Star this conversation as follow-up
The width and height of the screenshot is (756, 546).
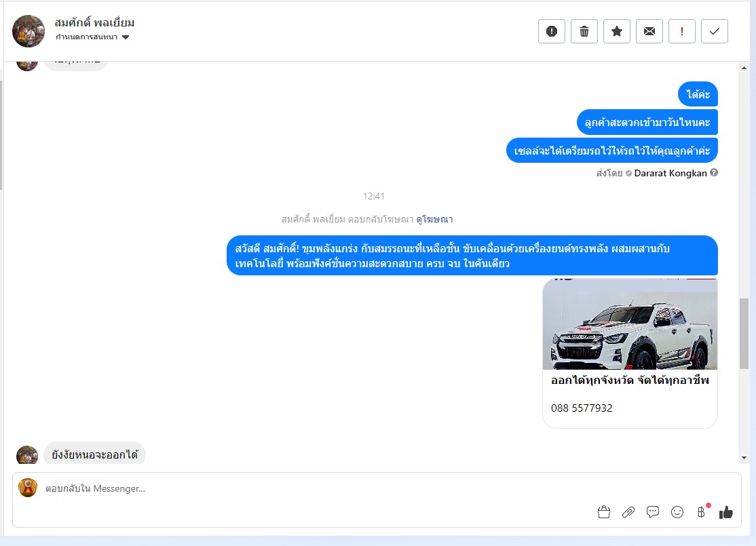617,31
